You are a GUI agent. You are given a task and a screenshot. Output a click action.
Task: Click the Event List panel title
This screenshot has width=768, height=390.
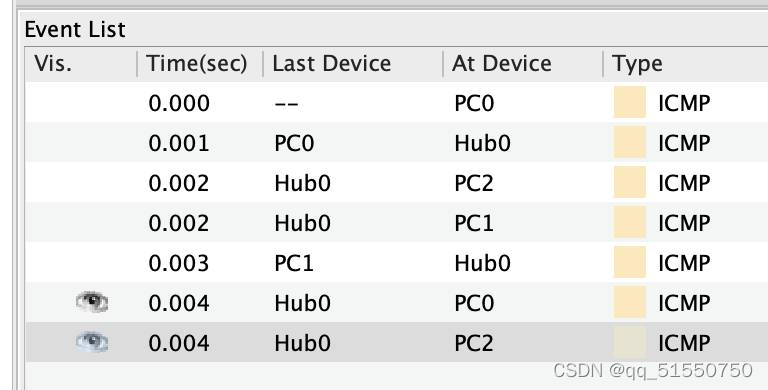click(x=75, y=29)
